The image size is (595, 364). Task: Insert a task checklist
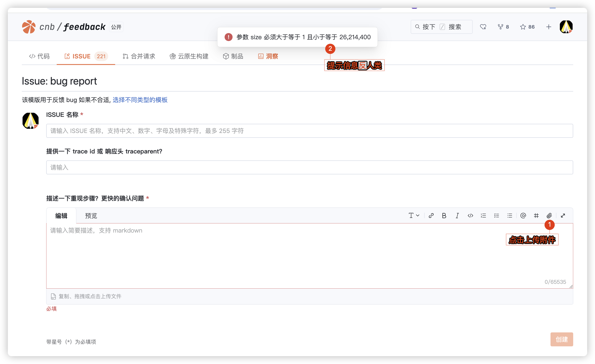496,216
